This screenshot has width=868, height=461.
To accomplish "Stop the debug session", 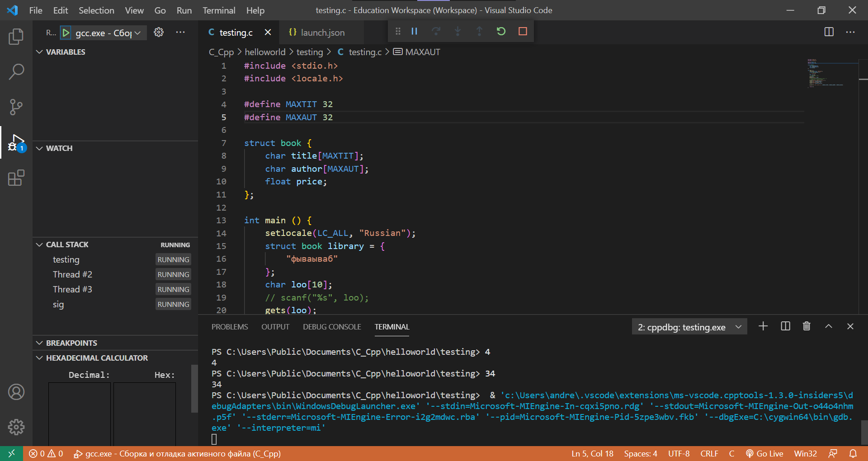I will click(x=523, y=31).
